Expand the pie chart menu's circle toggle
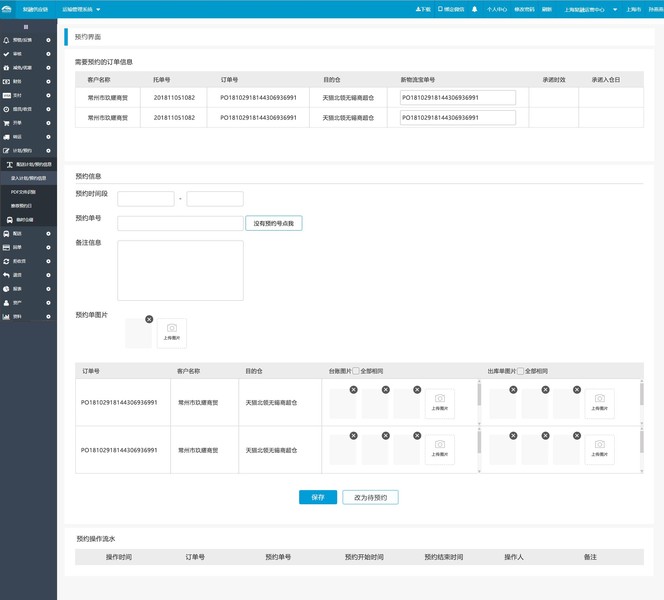The height and width of the screenshot is (600, 664). pyautogui.click(x=48, y=289)
